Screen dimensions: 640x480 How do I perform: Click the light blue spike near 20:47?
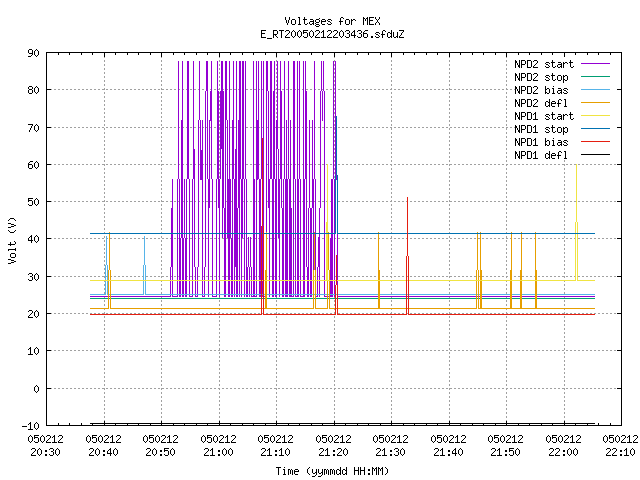[144, 265]
